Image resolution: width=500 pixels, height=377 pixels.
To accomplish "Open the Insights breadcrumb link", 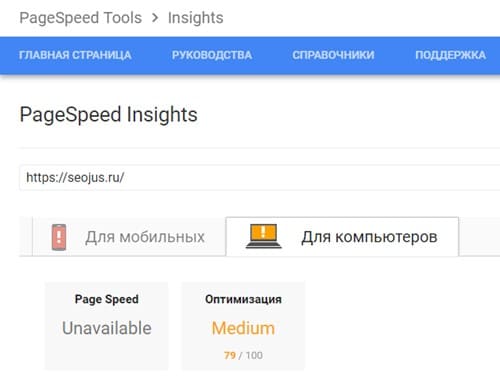I will pos(196,18).
